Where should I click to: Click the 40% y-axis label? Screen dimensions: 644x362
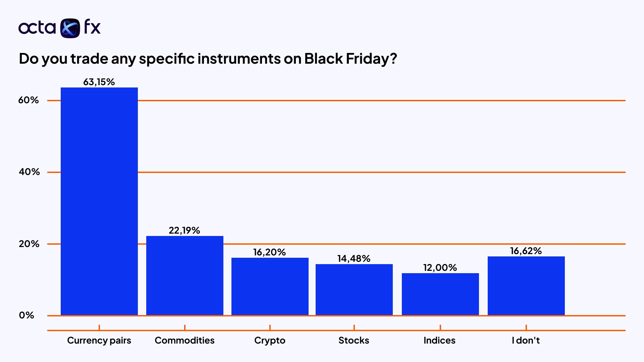(29, 172)
